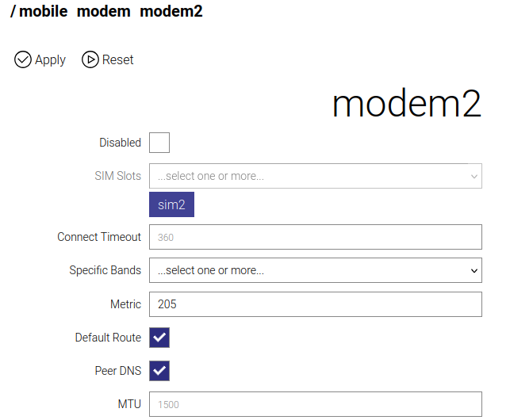
Task: Enable the Disabled checkbox
Action: pyautogui.click(x=159, y=143)
